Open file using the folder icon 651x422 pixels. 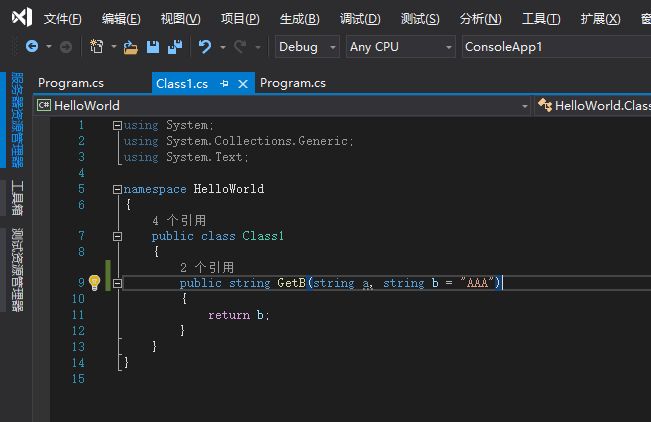[130, 47]
